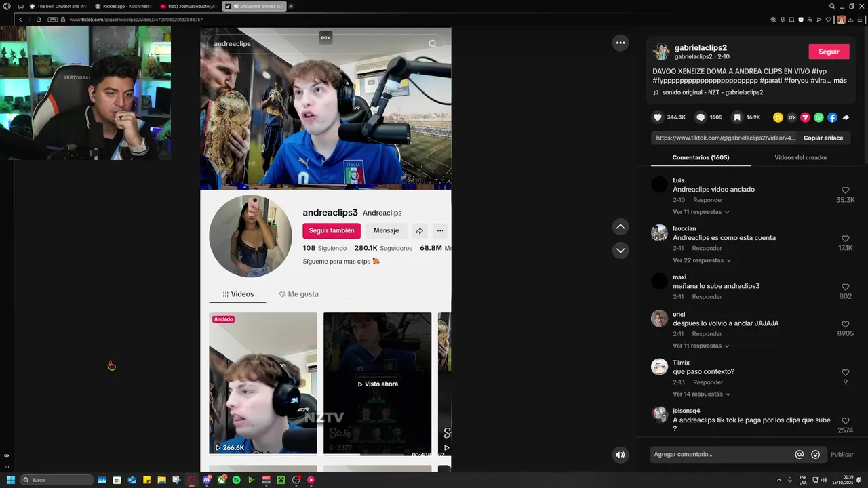Open zoom magnifier icon in toolbar

point(773,20)
